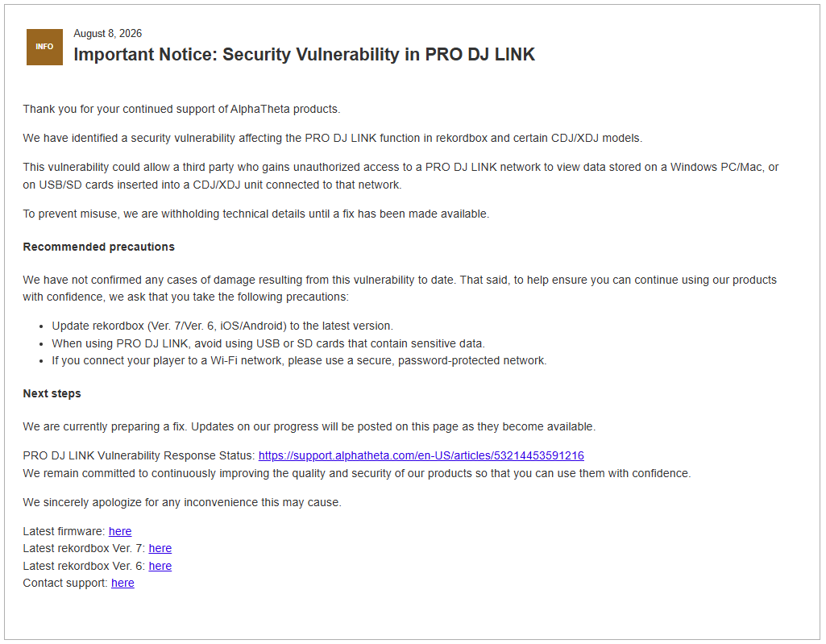This screenshot has height=644, width=826.
Task: Click the 'We sincerely apologize' sentence
Action: (182, 503)
